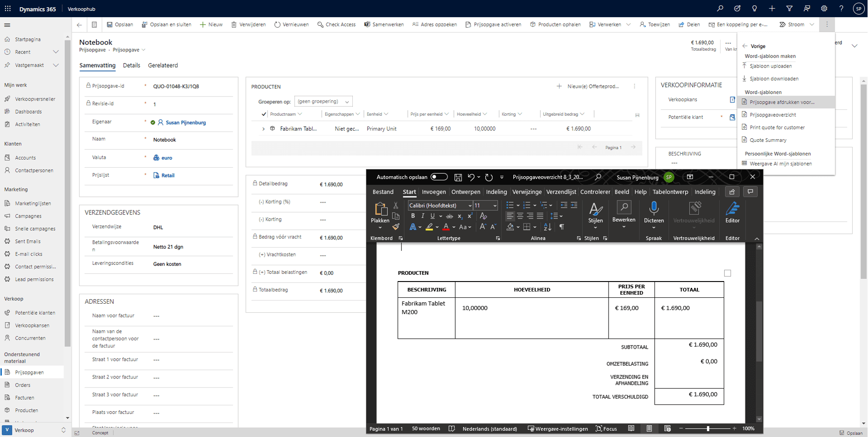
Task: Click the Format Painter brush icon
Action: click(396, 227)
